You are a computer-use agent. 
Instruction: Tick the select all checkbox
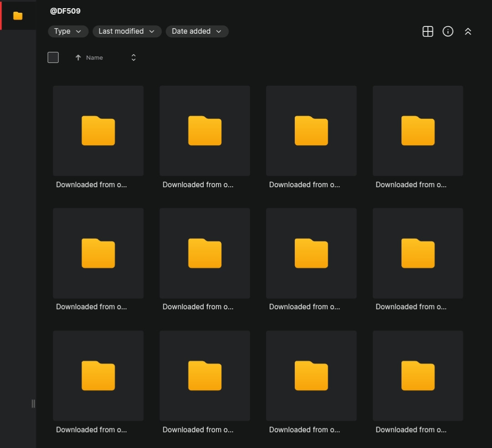point(53,57)
